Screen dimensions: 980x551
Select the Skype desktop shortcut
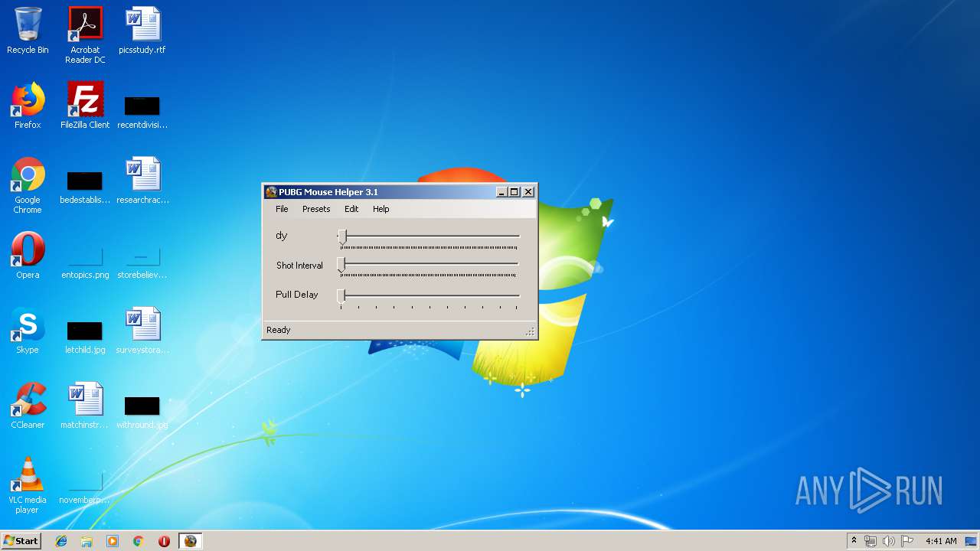[28, 331]
